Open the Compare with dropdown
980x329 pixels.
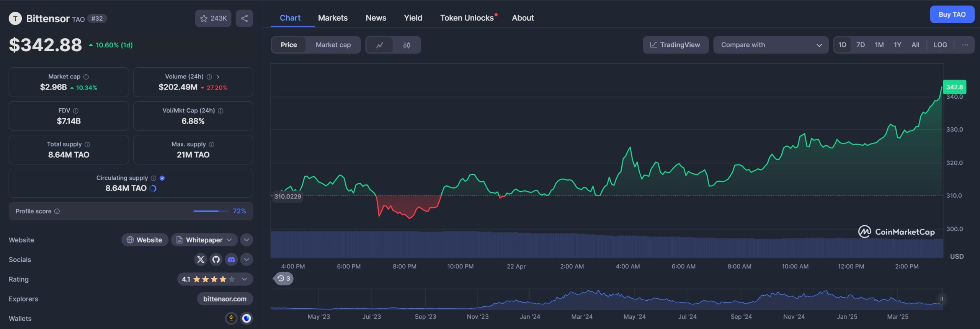[x=771, y=45]
